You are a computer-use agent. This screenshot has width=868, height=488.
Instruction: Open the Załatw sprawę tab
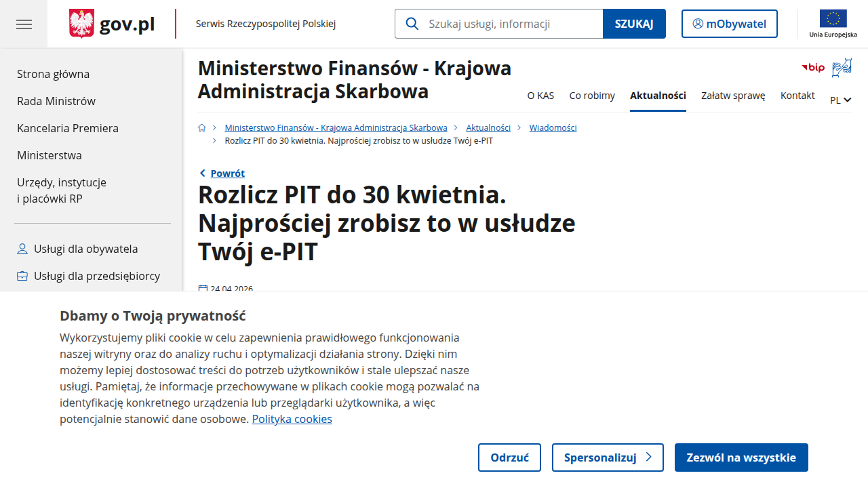[733, 96]
